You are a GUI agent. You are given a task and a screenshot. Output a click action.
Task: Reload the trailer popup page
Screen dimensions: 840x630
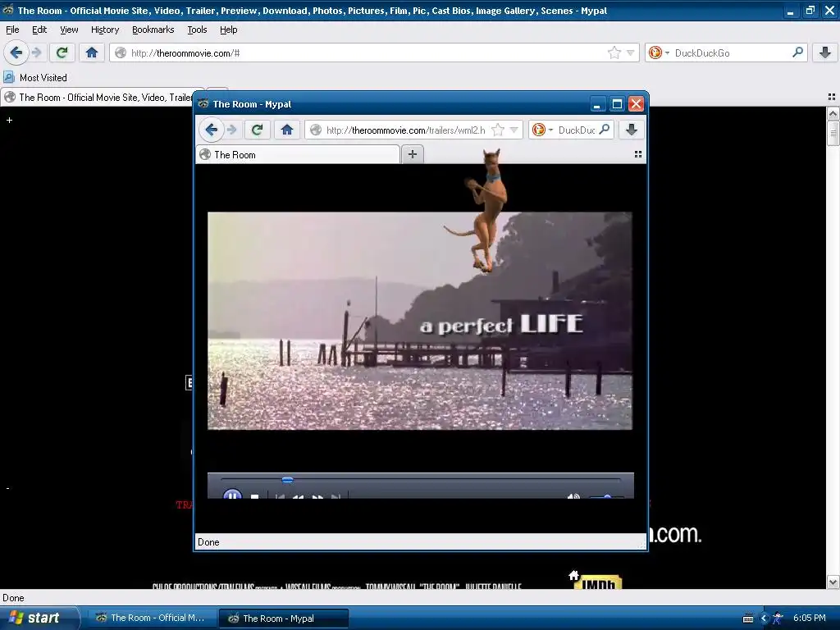tap(257, 130)
